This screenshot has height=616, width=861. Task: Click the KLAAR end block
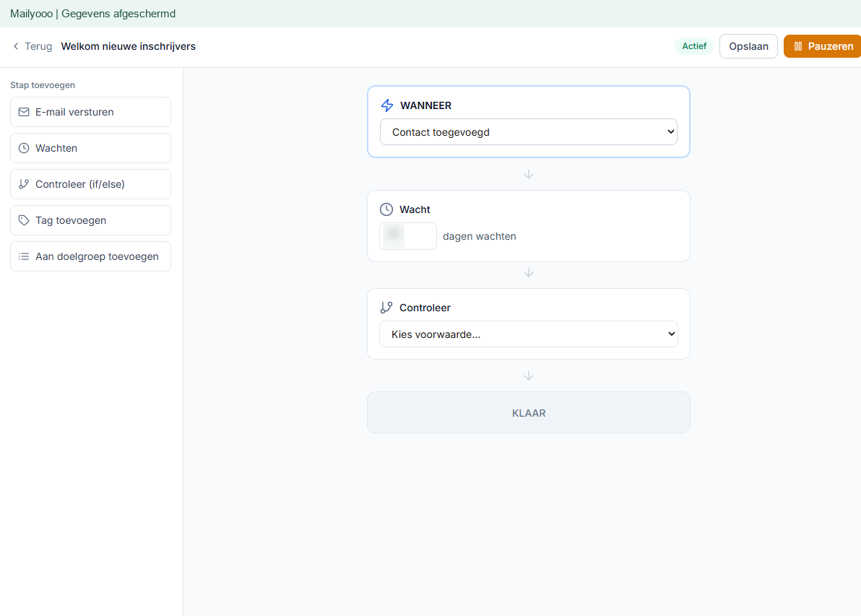[528, 412]
